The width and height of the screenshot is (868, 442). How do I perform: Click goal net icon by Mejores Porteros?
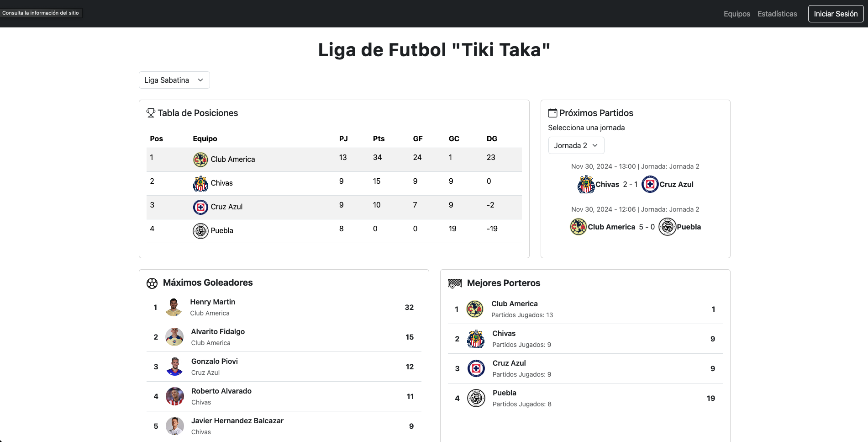tap(455, 283)
